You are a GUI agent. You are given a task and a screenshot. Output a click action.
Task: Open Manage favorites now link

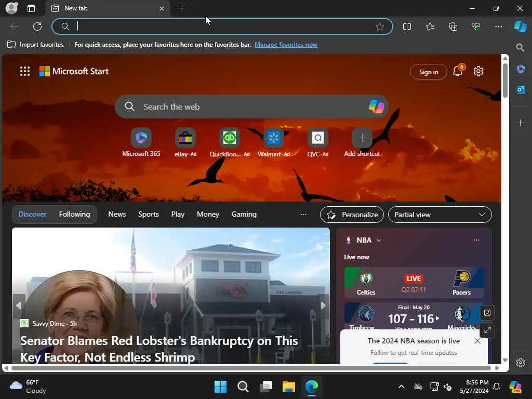coord(286,45)
